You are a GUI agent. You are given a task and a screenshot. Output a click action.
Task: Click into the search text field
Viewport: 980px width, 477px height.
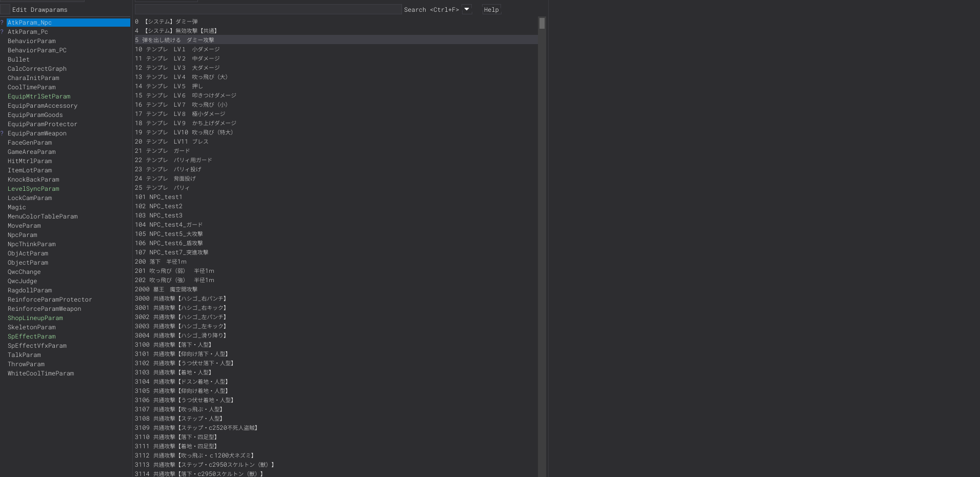pyautogui.click(x=268, y=9)
